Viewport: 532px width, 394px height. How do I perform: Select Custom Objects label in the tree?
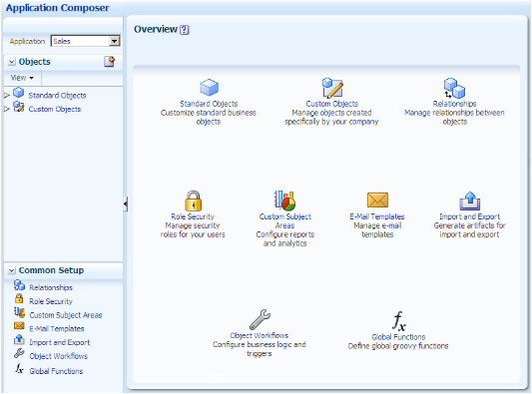[55, 109]
